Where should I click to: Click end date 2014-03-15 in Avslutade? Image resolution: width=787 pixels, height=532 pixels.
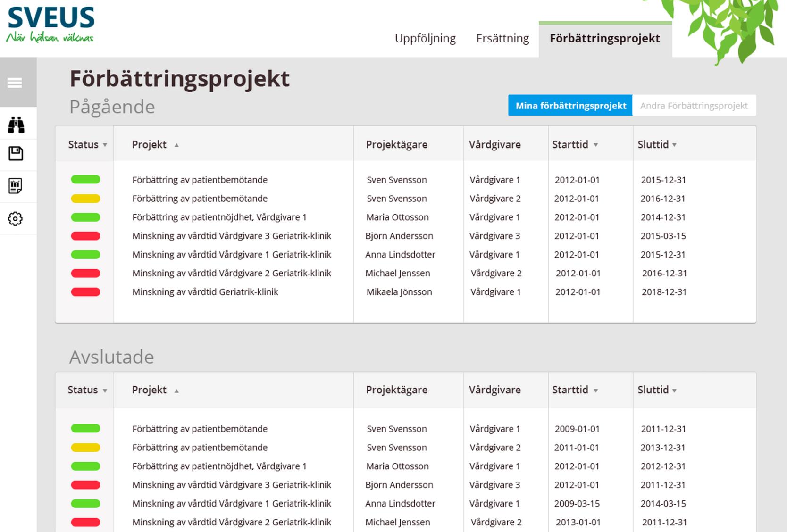pos(663,504)
